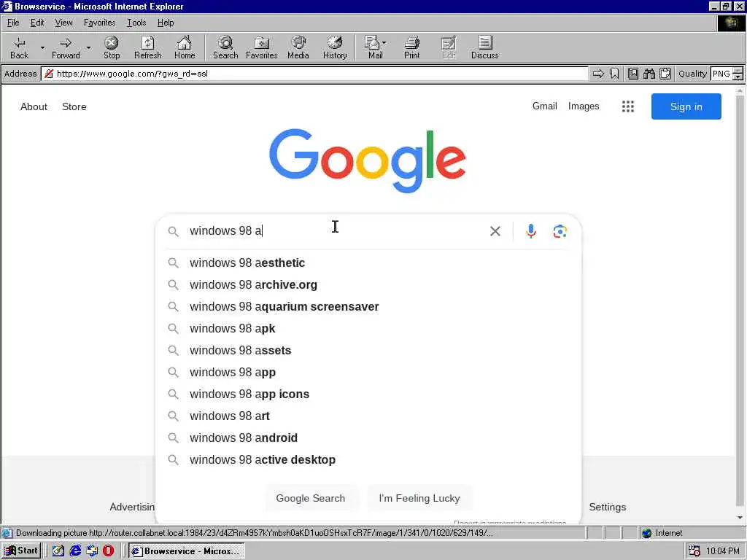Open the About link
747x560 pixels.
point(34,106)
